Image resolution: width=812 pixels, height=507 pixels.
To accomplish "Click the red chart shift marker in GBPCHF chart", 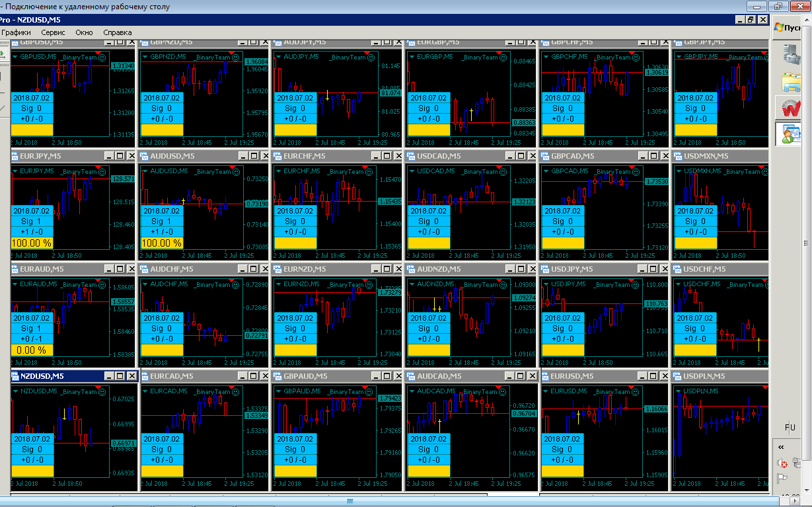I will [632, 52].
